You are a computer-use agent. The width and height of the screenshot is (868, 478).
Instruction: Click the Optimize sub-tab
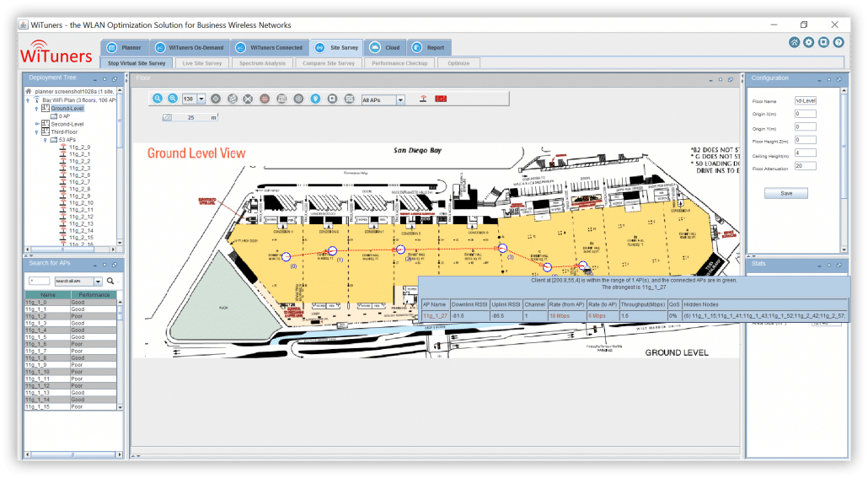(458, 63)
